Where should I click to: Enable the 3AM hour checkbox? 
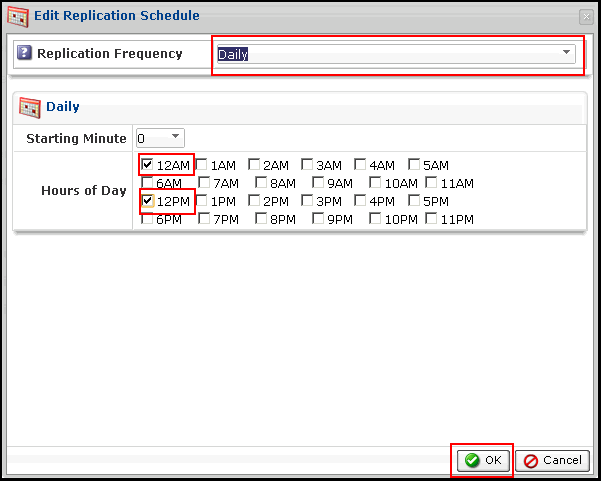[x=307, y=164]
